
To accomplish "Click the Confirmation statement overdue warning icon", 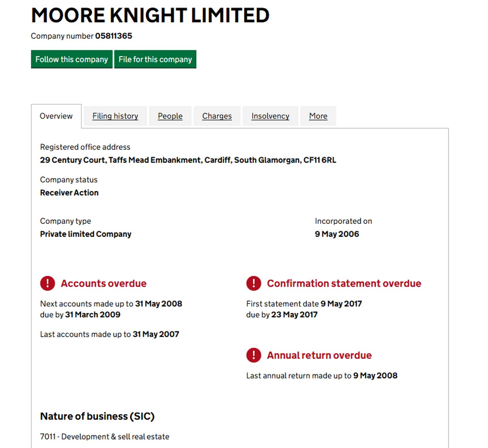I will 254,283.
